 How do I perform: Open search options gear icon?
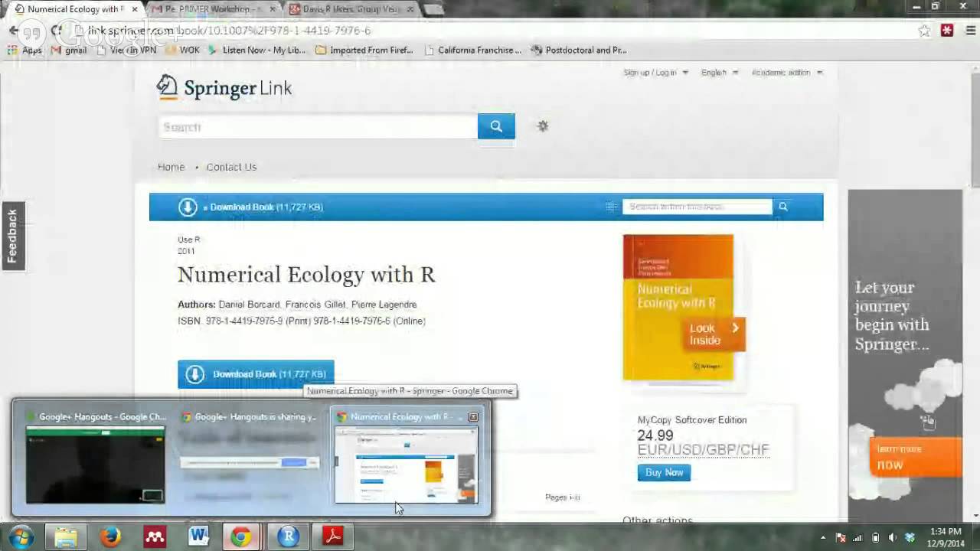pyautogui.click(x=543, y=126)
